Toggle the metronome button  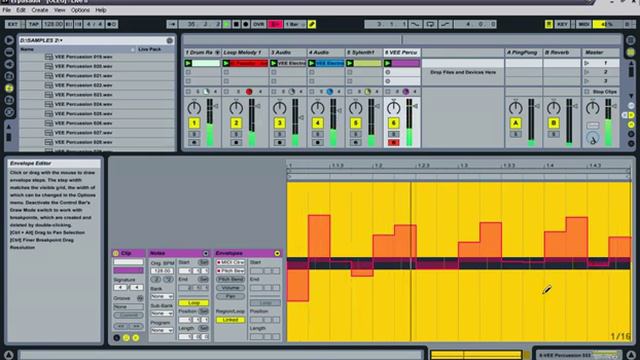click(111, 24)
